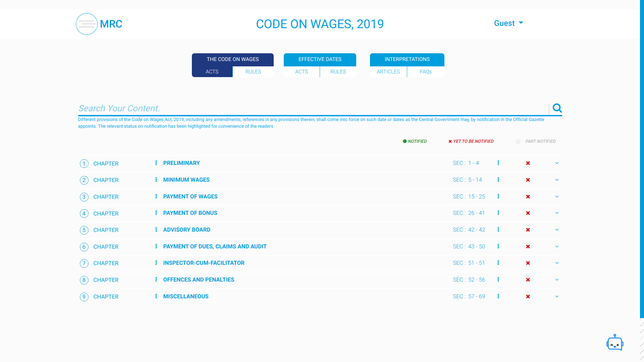Open the MRC hamburger menu icon
Viewport: 644px width, 362px height.
(87, 24)
